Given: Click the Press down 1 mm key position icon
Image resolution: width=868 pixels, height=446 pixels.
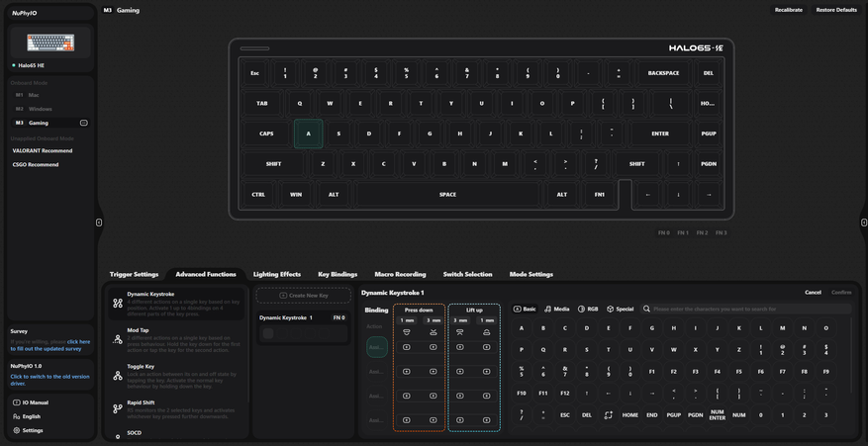Looking at the screenshot, I should [407, 332].
